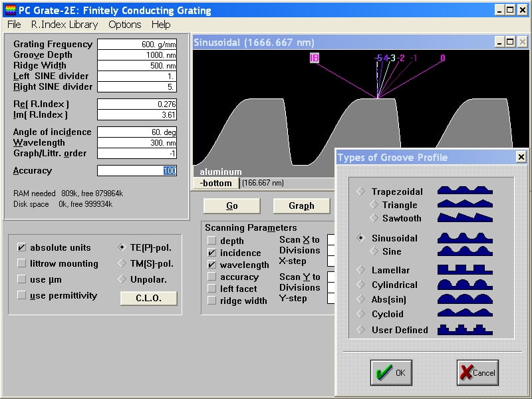Click the Sinusoidal profile preview icon
The height and width of the screenshot is (399, 532).
pyautogui.click(x=465, y=238)
